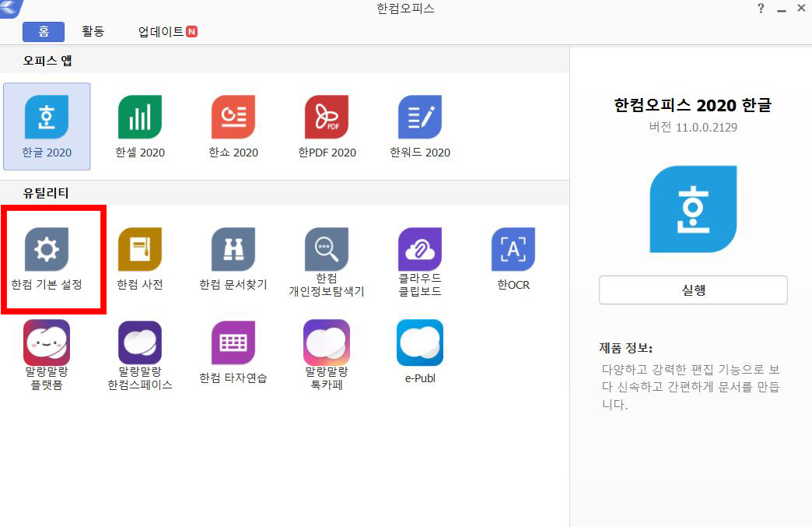Screen dimensions: 812x527
Task: Launch 한컴 문서찾기 binoculars icon
Action: click(x=233, y=249)
